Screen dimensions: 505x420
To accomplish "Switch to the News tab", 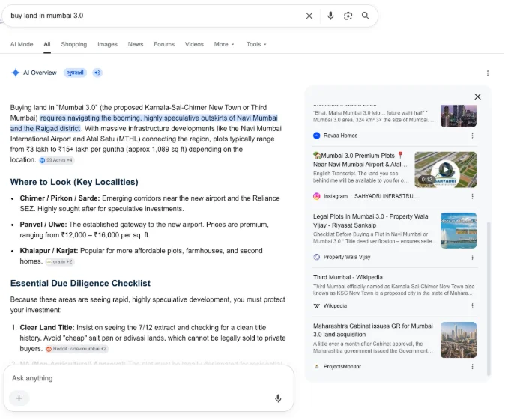I will pyautogui.click(x=136, y=44).
